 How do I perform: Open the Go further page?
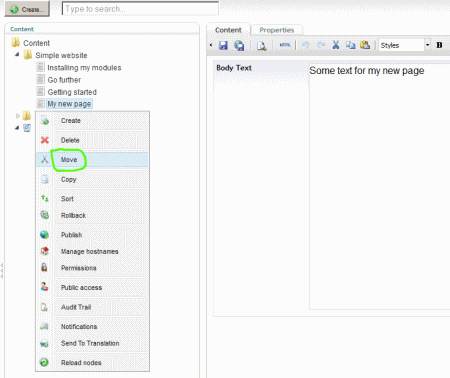(64, 80)
